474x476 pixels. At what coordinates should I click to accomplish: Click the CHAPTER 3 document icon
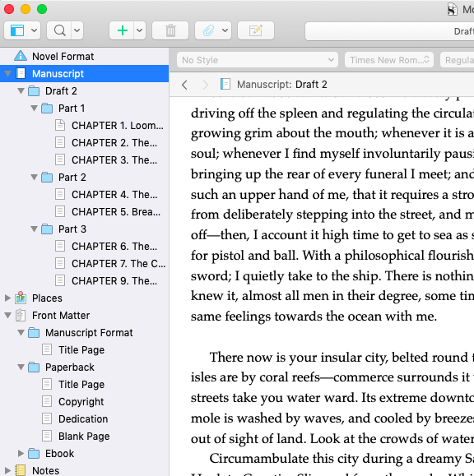[60, 159]
